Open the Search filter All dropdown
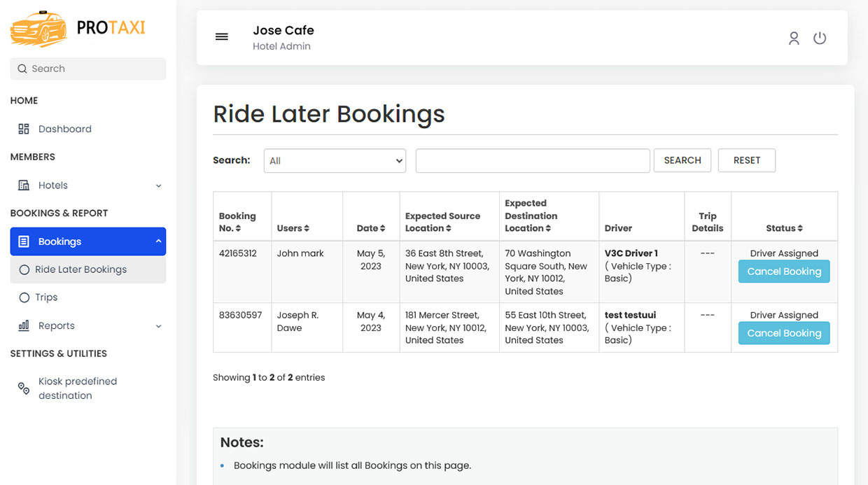868x485 pixels. 335,160
